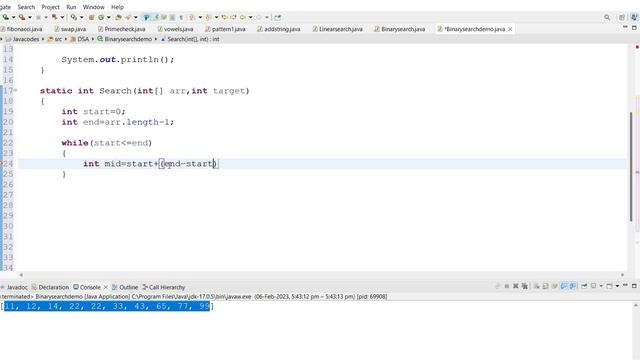The height and width of the screenshot is (360, 640).
Task: Click Binarysearchdemo in the breadcrumb
Action: coord(128,39)
